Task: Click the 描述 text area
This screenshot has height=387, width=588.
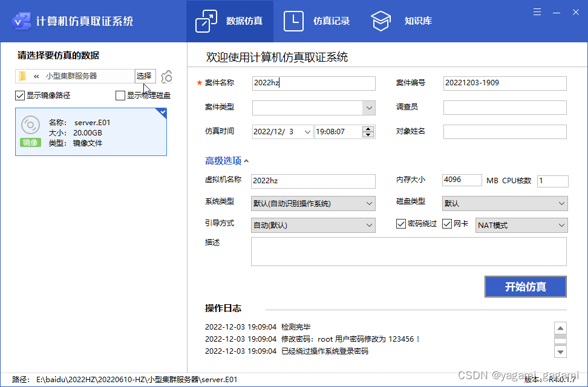Action: click(x=409, y=252)
